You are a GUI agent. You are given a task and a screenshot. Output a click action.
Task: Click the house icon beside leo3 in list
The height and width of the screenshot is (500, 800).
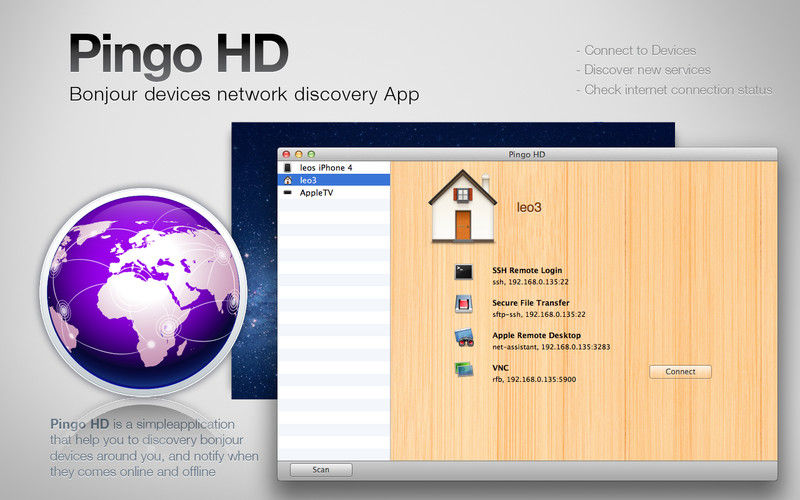pos(288,180)
